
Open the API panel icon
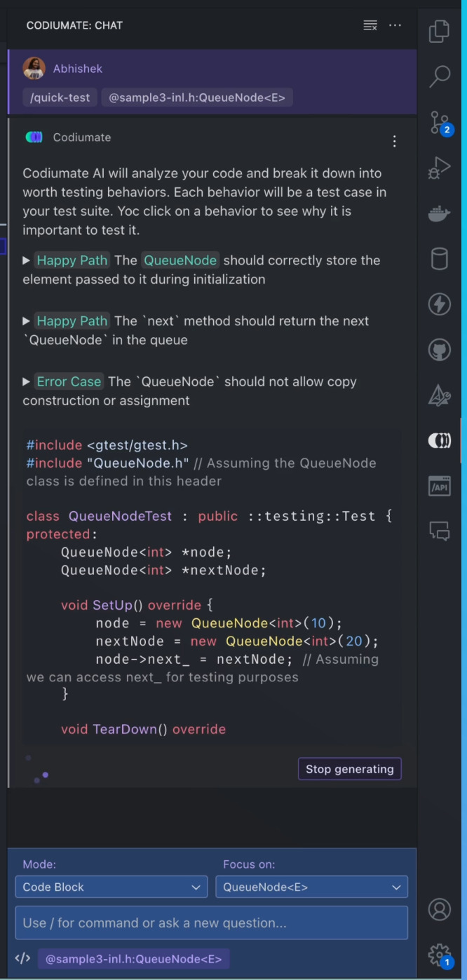(x=439, y=486)
